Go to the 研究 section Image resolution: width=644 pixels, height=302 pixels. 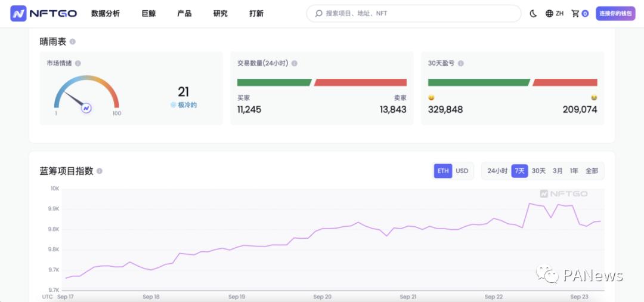click(220, 13)
